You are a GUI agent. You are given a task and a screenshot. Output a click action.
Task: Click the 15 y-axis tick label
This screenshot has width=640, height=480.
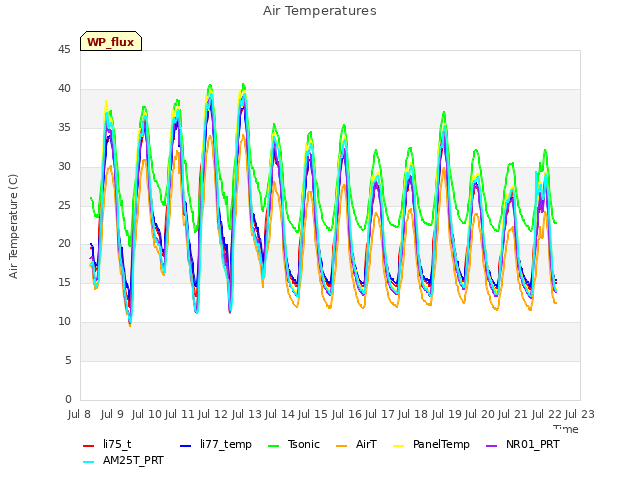tap(64, 282)
